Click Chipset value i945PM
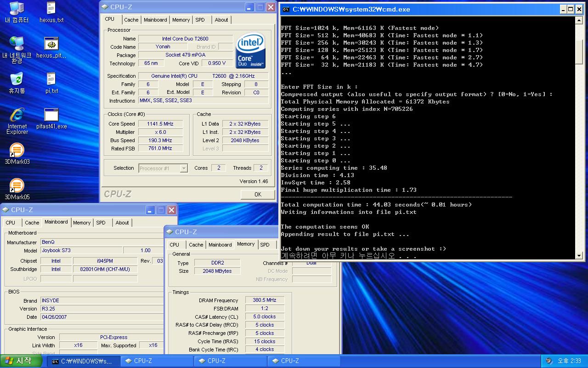This screenshot has height=368, width=588. 105,261
